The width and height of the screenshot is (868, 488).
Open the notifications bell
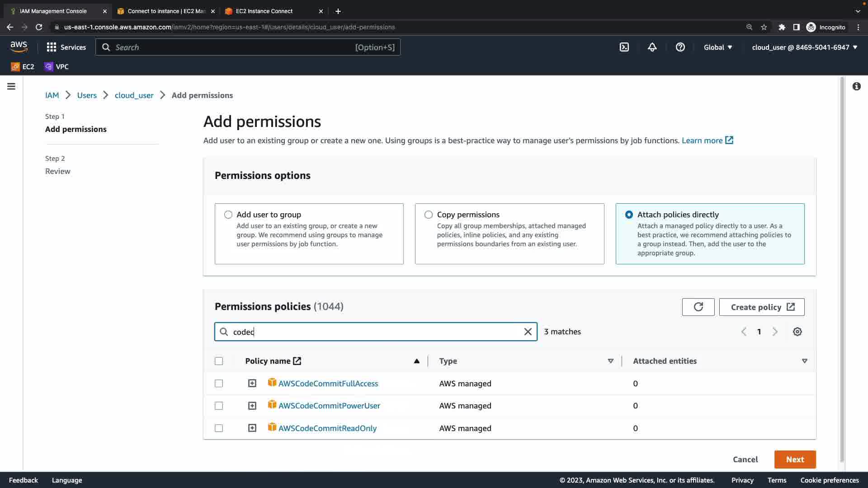tap(652, 47)
